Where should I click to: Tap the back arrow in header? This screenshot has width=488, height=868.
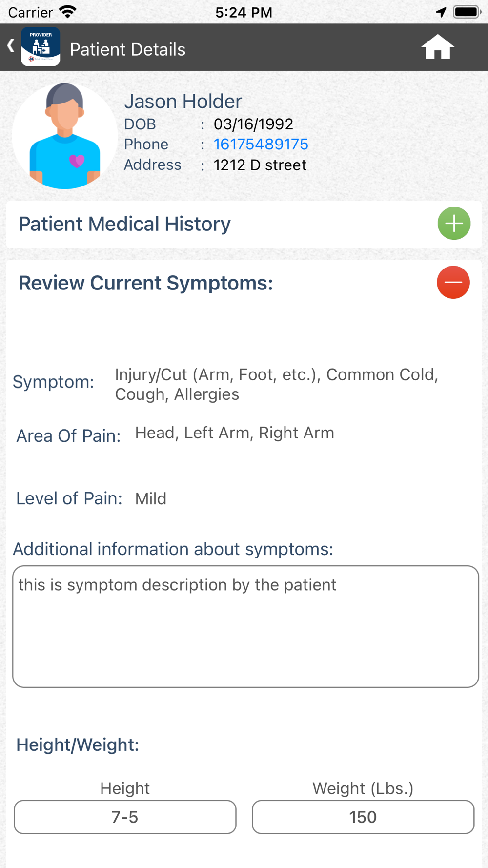(11, 46)
